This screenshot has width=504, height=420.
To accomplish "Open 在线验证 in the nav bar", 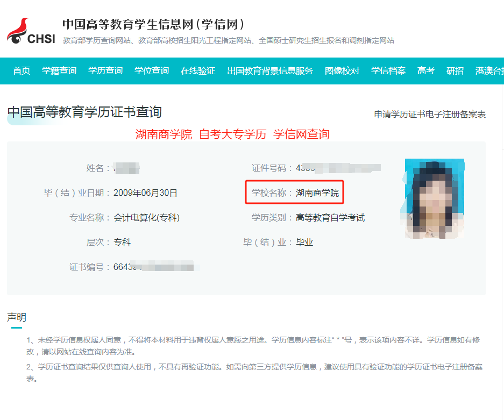I will click(198, 70).
